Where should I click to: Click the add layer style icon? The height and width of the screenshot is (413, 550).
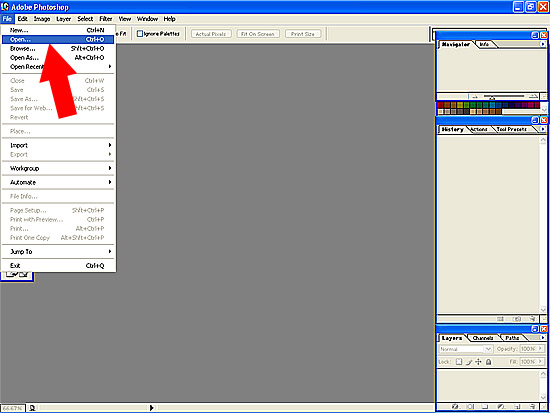point(455,407)
